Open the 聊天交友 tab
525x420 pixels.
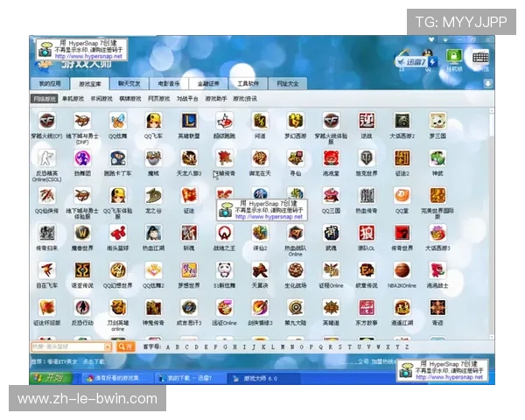[x=129, y=84]
